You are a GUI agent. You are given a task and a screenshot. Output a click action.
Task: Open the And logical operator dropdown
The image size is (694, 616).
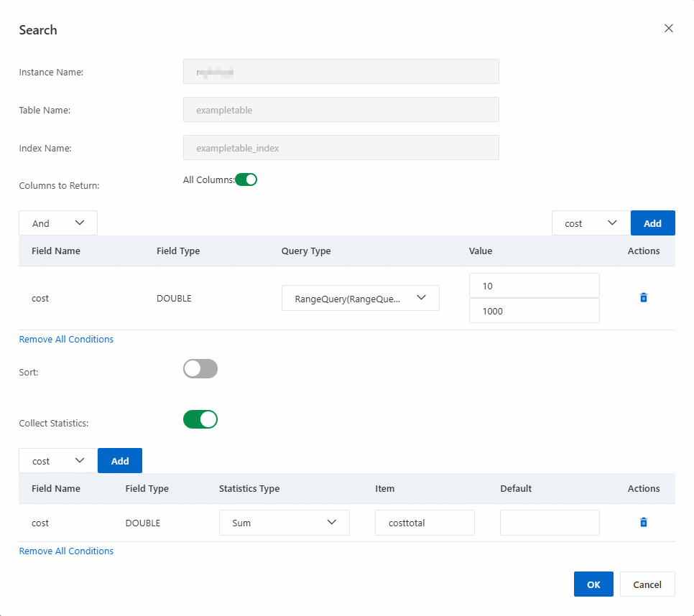[x=58, y=223]
